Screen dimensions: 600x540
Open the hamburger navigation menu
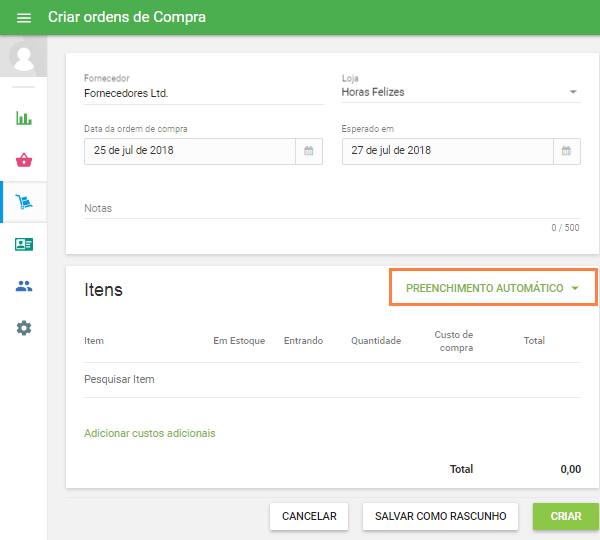pyautogui.click(x=24, y=18)
